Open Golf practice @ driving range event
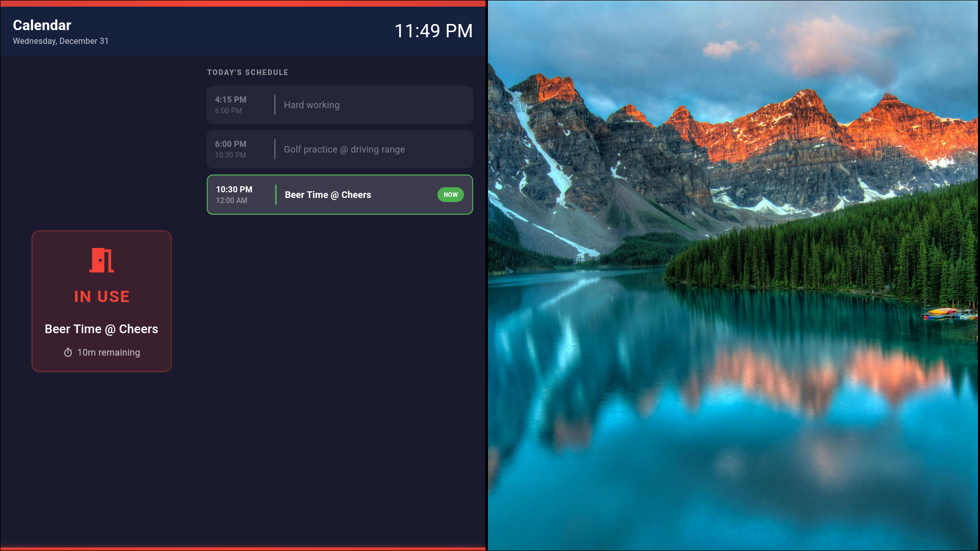 point(344,149)
